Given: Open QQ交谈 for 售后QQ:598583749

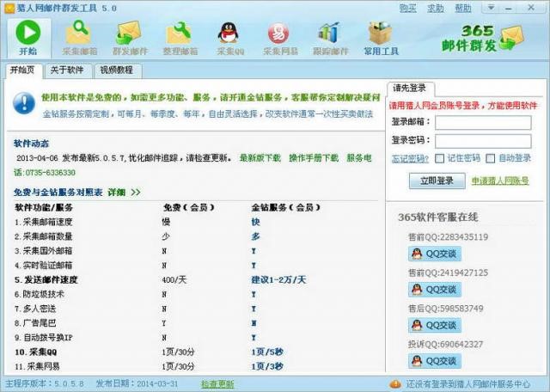Looking at the screenshot, I should tap(435, 325).
